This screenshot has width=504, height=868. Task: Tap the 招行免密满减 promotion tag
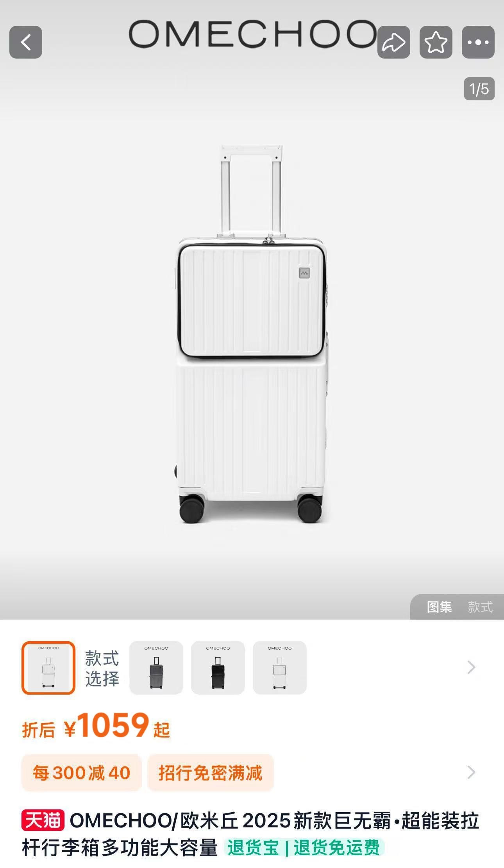(211, 773)
